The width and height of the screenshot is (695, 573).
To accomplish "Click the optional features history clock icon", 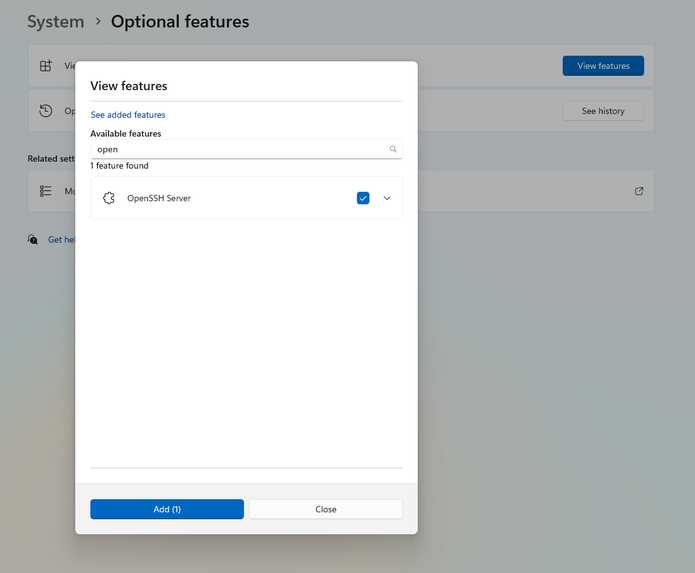I will [46, 111].
